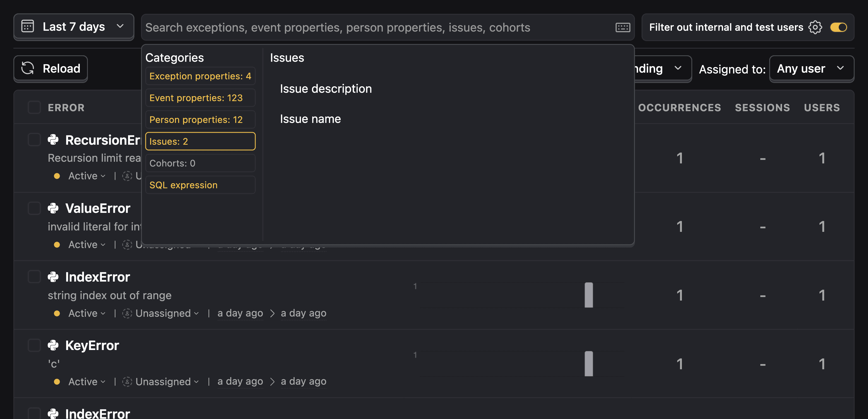
Task: Select Cohorts: 0 category
Action: (200, 163)
